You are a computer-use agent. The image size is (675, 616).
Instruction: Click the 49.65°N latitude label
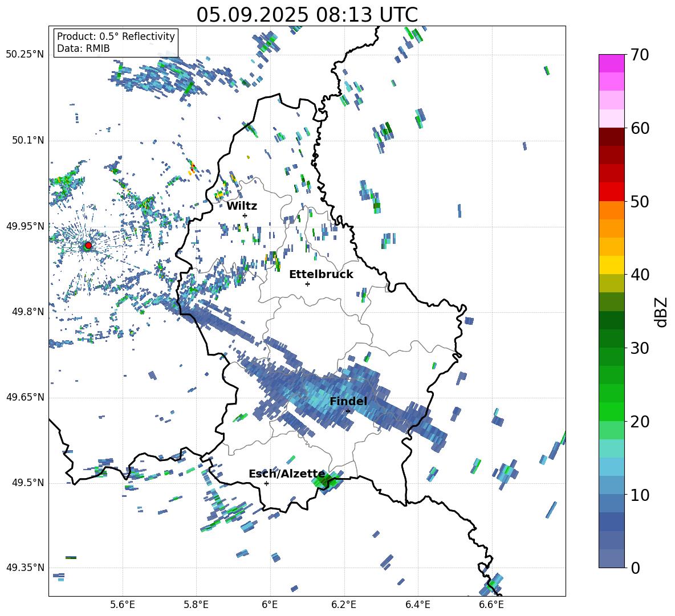coord(25,397)
